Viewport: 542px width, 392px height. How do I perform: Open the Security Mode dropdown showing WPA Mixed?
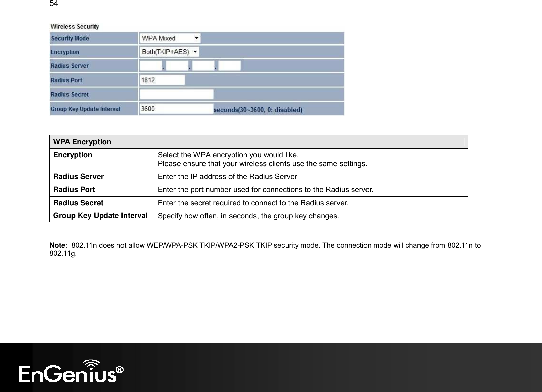[x=170, y=38]
